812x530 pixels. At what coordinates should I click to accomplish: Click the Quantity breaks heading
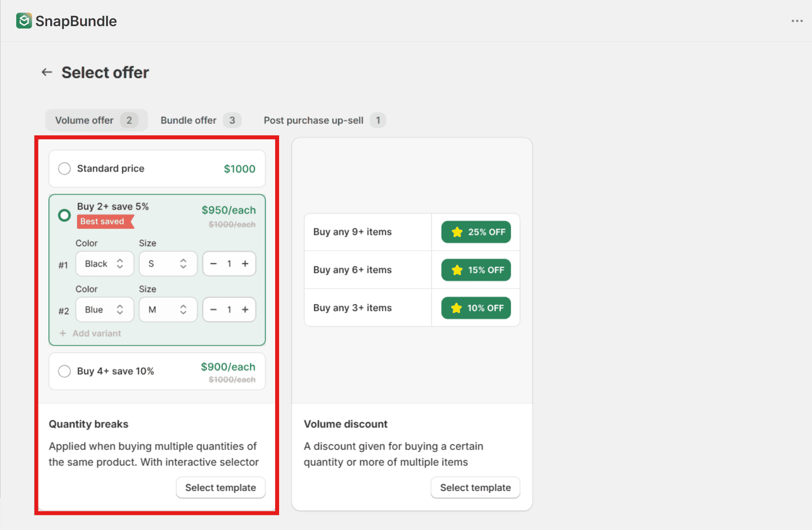click(89, 424)
